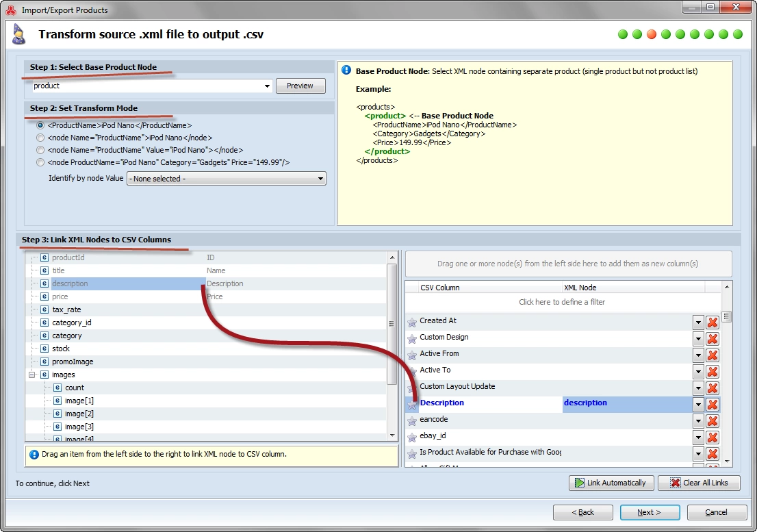Screen dimensions: 757x532
Task: Delete the Custom Design column via its red X
Action: point(712,339)
